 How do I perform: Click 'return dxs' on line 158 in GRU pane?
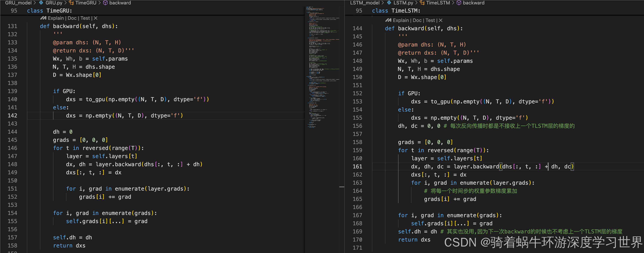click(69, 246)
